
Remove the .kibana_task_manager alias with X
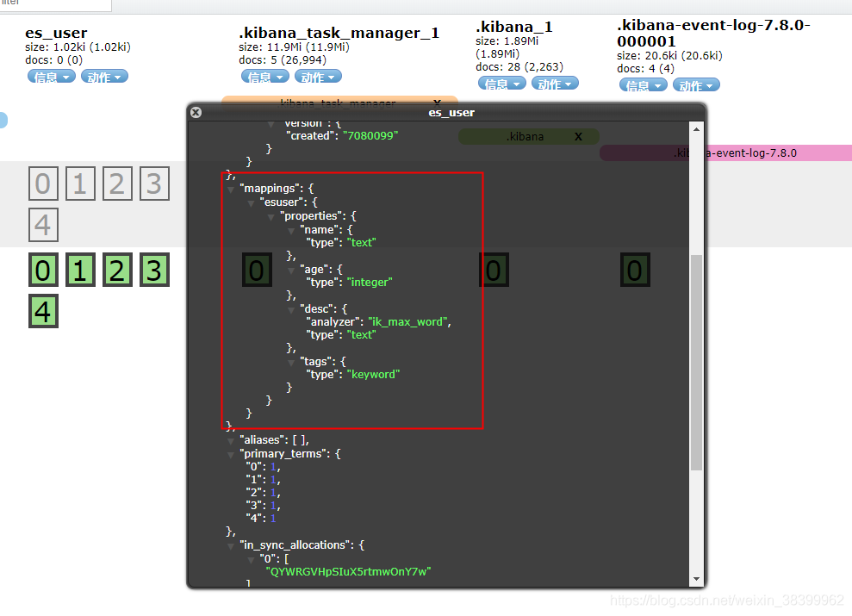(437, 103)
